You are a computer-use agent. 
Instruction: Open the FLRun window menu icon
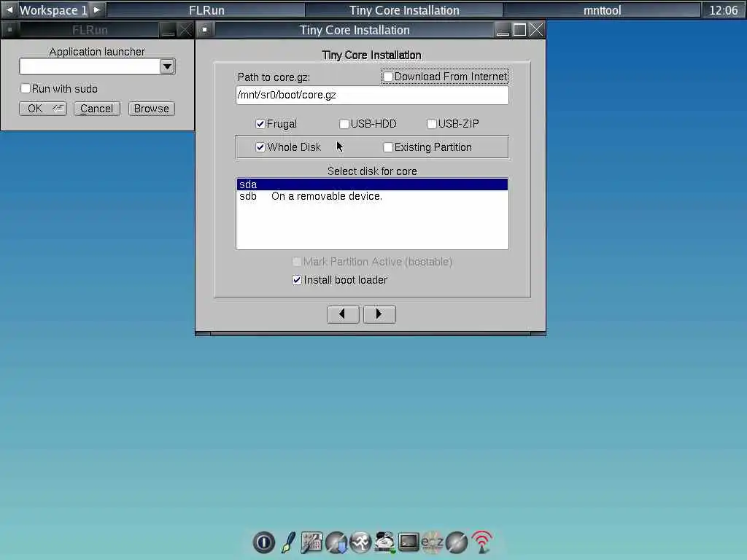tap(9, 30)
